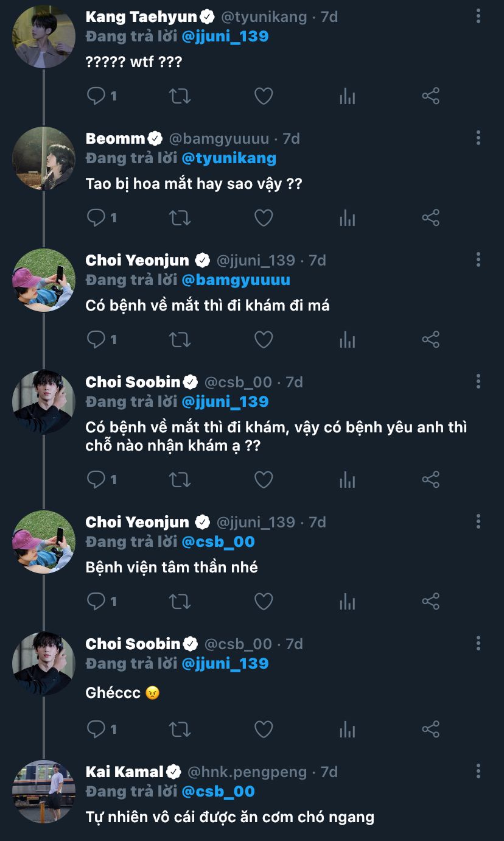Retweet Choi Yeonjun's "đi khám đi má" tweet
The image size is (504, 841).
pos(180,340)
